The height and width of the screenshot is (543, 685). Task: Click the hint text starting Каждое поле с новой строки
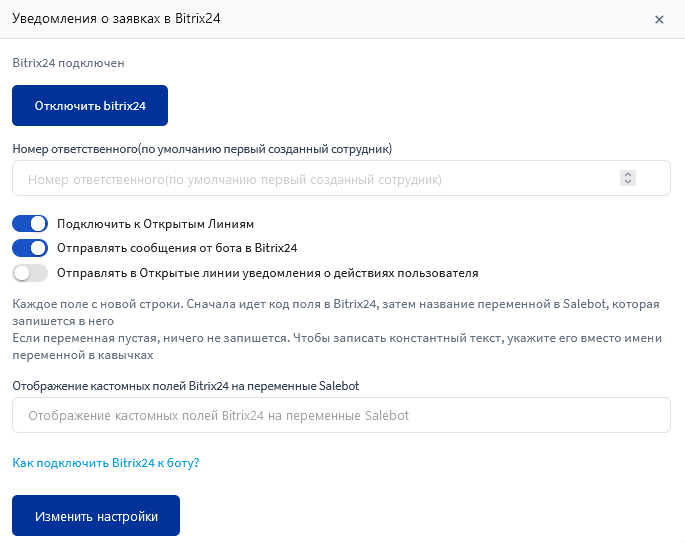(x=336, y=312)
